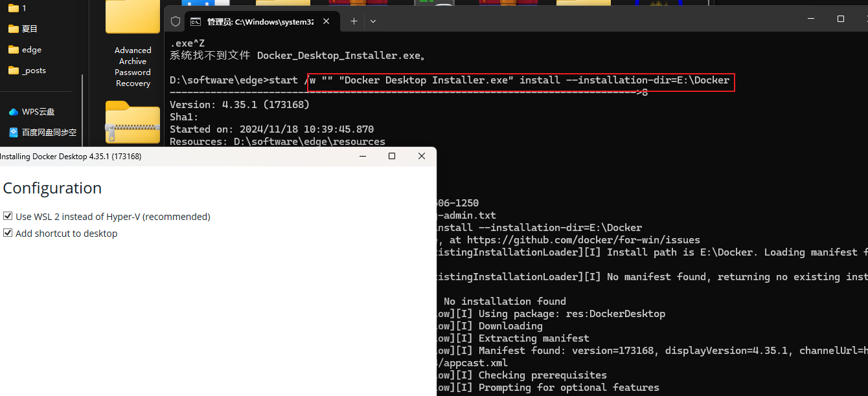Click '系统找不到文件' error line in terminal

(298, 55)
